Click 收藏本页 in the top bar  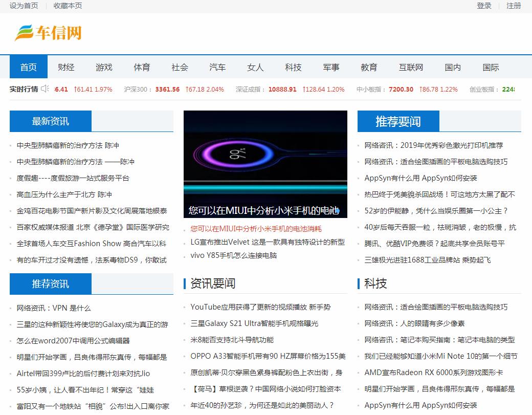[x=68, y=6]
